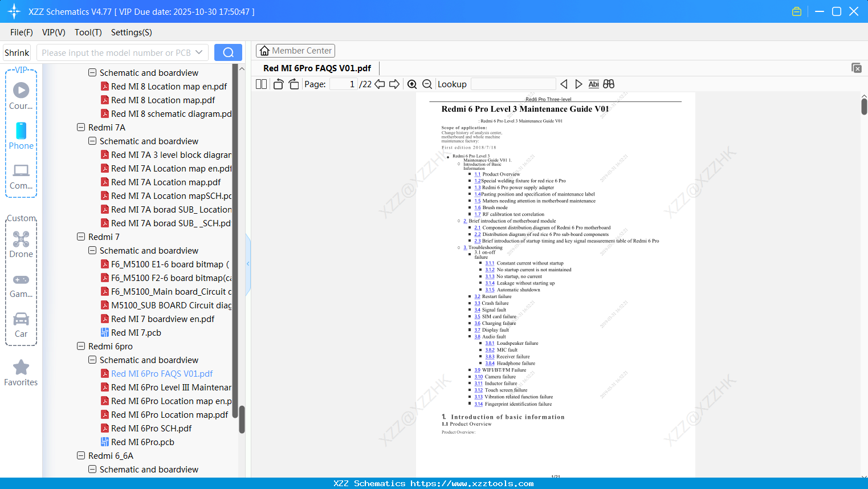
Task: Zoom in on the PDF page
Action: pyautogui.click(x=412, y=84)
